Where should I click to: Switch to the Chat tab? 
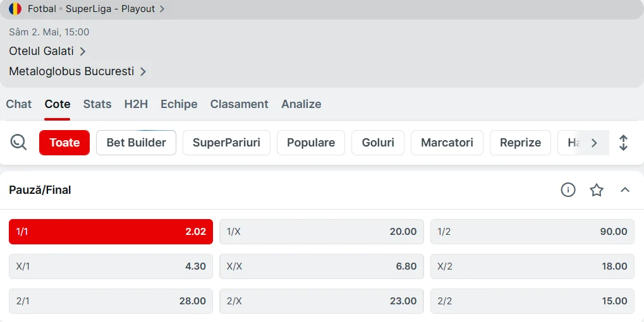(19, 104)
